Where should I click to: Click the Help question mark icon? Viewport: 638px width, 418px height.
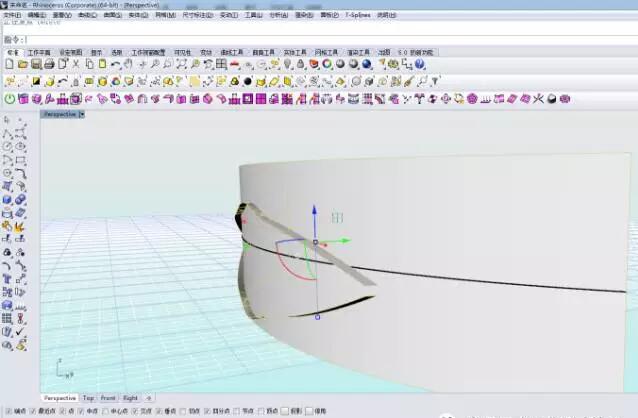pos(420,64)
